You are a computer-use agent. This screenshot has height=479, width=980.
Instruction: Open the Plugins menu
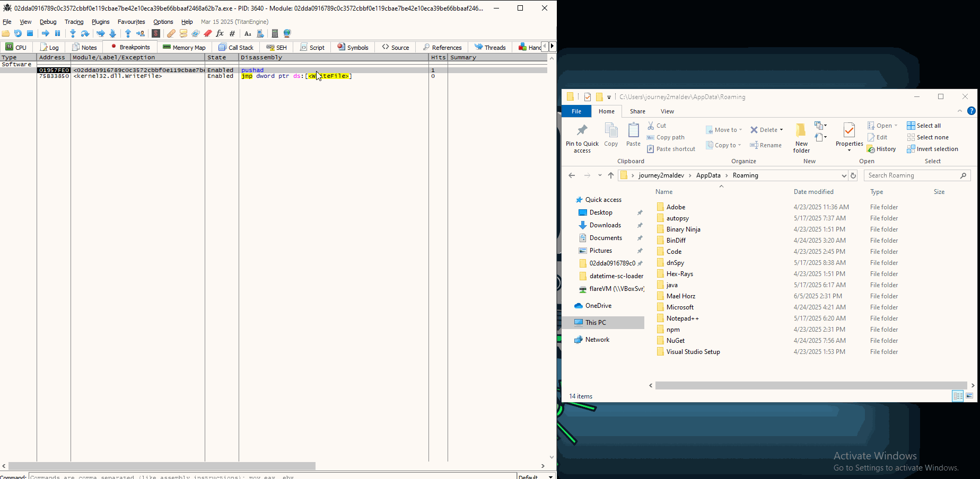click(100, 22)
